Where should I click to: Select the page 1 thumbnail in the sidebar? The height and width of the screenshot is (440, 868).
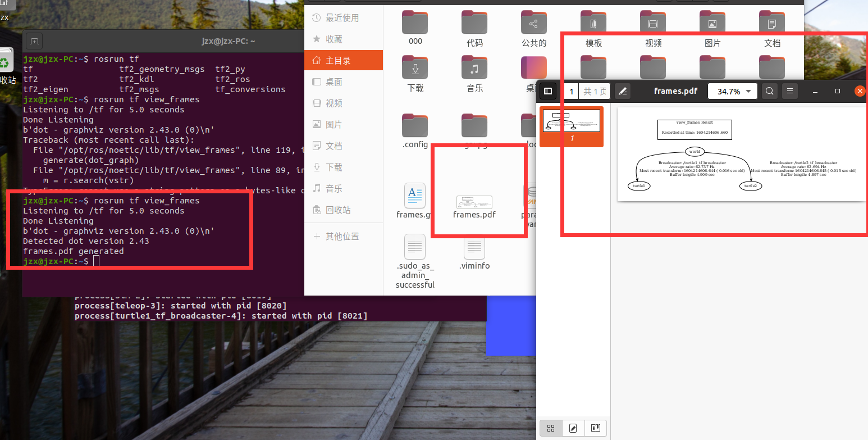(572, 126)
